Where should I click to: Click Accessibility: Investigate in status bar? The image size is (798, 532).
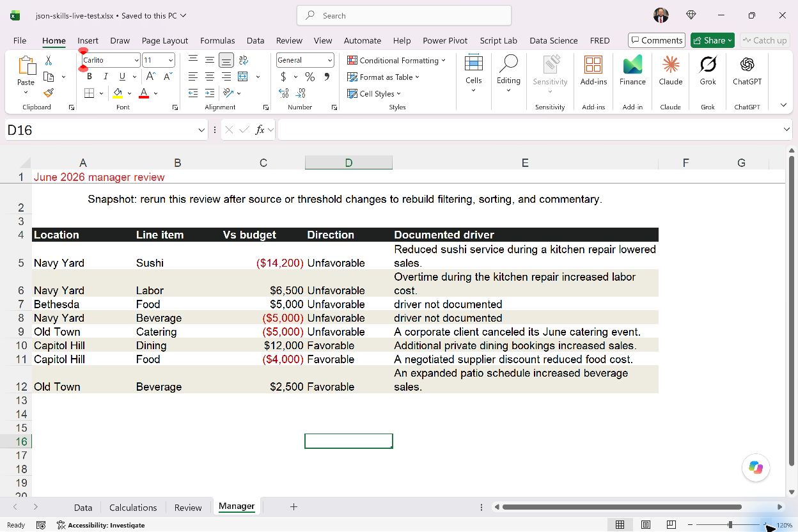coord(100,525)
